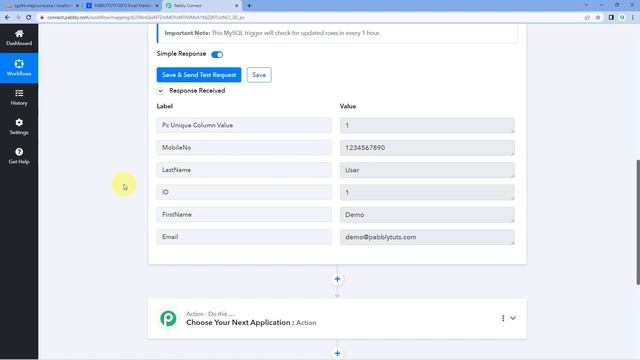Add a step below the next action

pyautogui.click(x=337, y=353)
